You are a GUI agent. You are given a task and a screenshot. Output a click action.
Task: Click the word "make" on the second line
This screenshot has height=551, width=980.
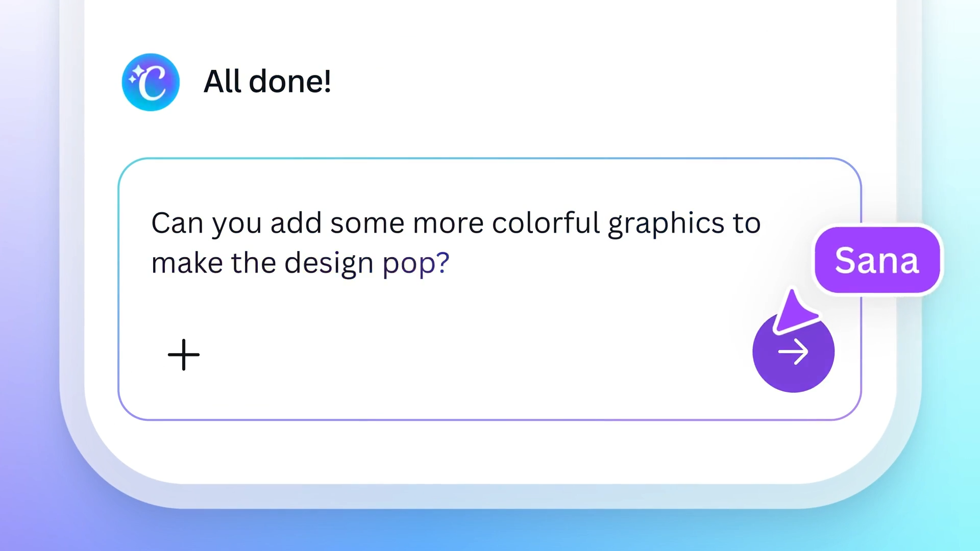[x=187, y=263]
